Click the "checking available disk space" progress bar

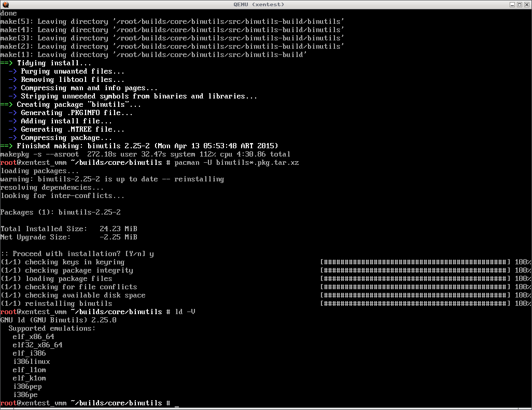tap(415, 295)
